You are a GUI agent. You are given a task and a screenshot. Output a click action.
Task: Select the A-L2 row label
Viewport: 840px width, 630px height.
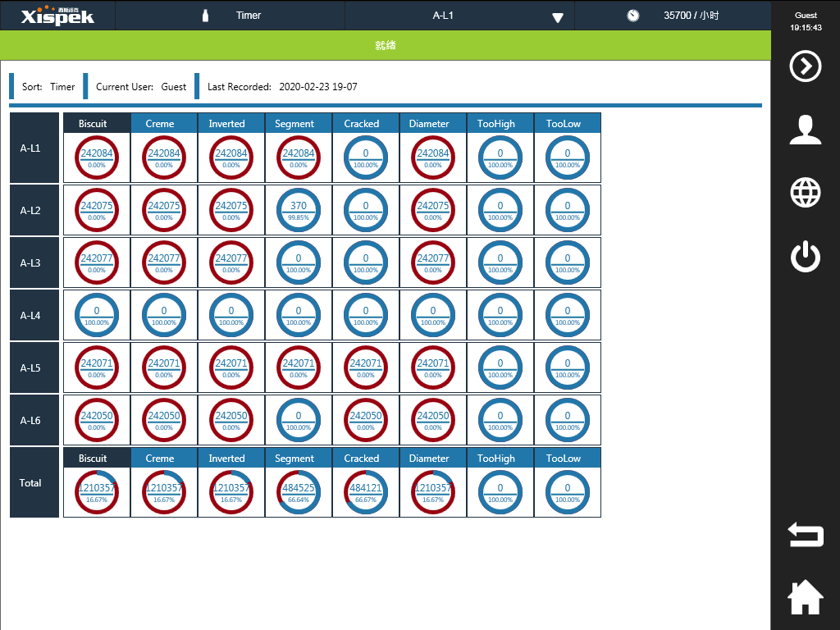[34, 210]
